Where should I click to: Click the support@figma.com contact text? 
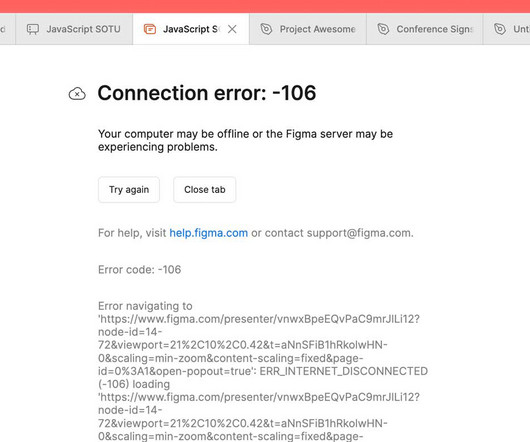(x=359, y=233)
